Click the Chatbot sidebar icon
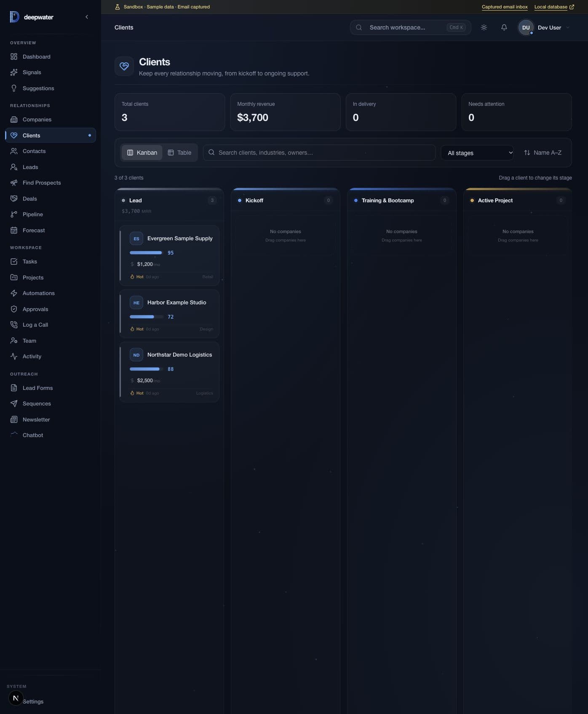 [x=14, y=435]
